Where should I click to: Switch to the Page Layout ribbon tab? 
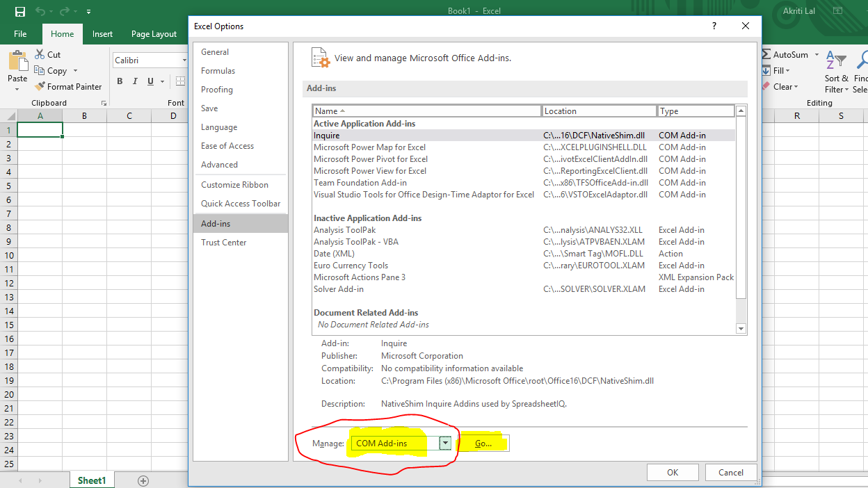pos(154,34)
